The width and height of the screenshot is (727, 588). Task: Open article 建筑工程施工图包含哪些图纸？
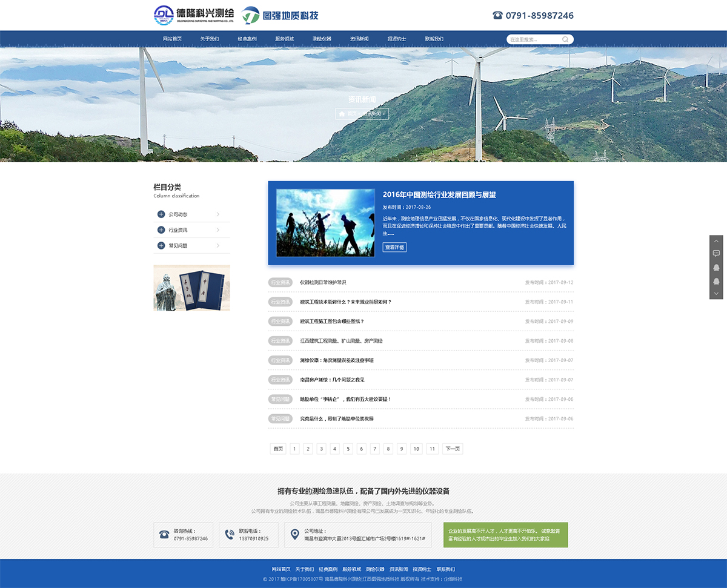point(332,322)
